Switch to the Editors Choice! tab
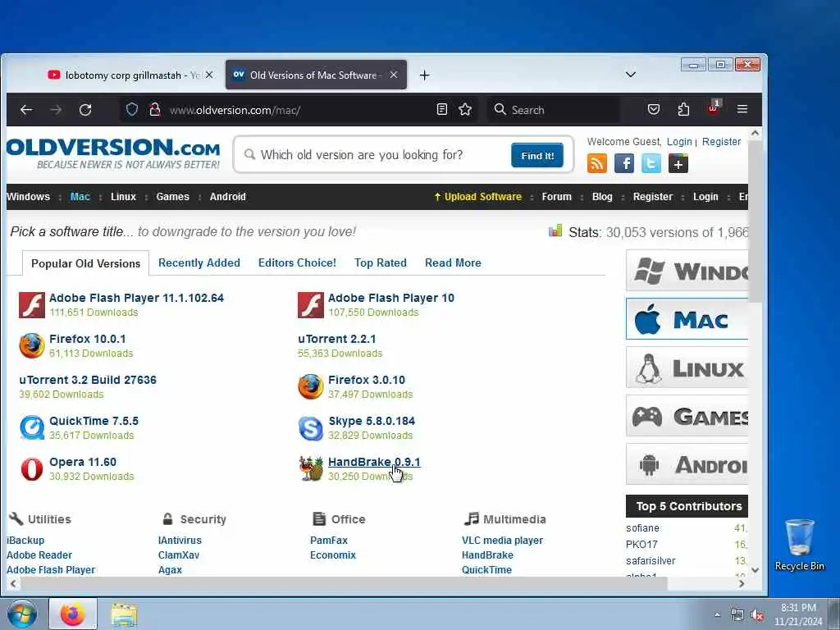 pos(297,263)
